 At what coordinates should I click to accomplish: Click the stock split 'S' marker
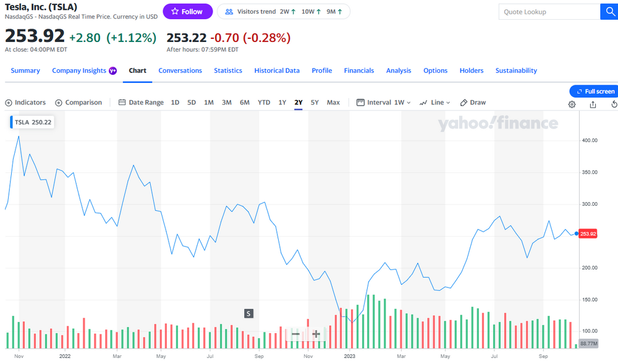click(x=248, y=313)
